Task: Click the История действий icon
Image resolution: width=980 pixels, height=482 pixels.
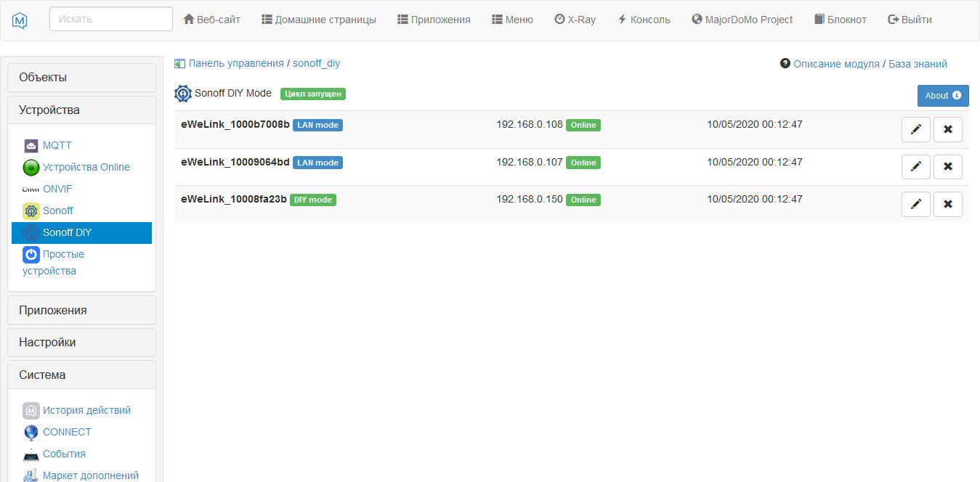Action: click(x=31, y=411)
